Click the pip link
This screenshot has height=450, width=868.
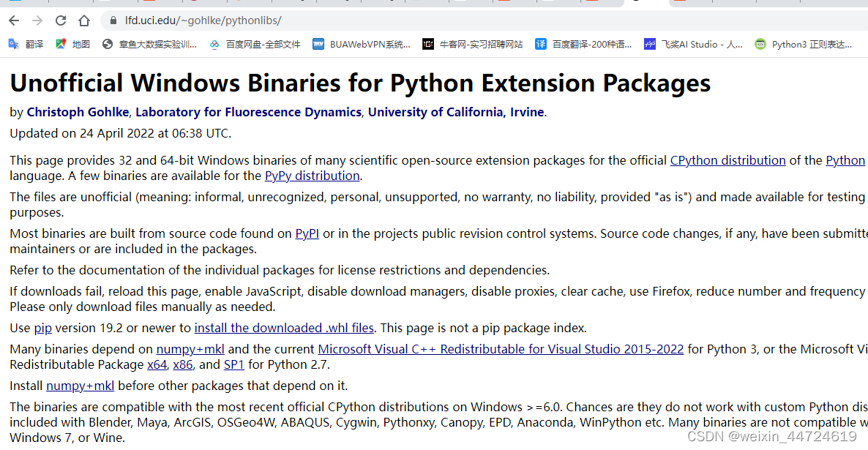(43, 328)
